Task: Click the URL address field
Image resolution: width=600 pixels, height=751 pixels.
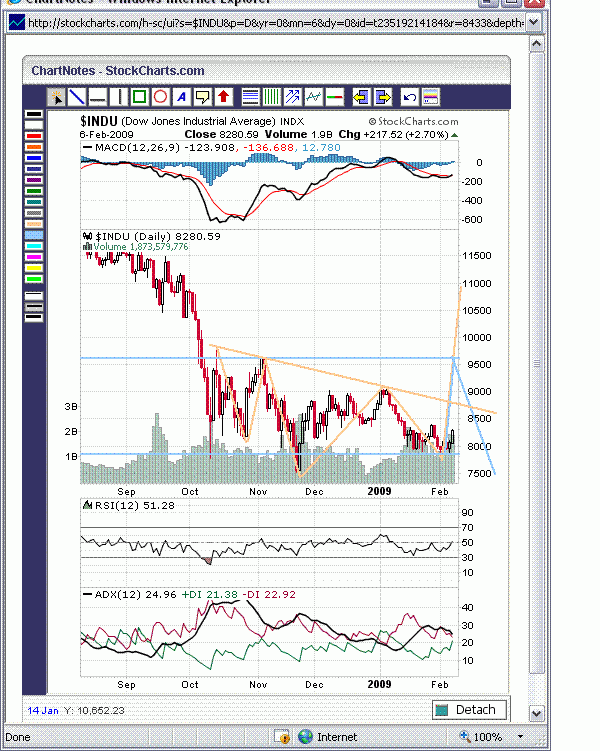Action: pyautogui.click(x=275, y=22)
